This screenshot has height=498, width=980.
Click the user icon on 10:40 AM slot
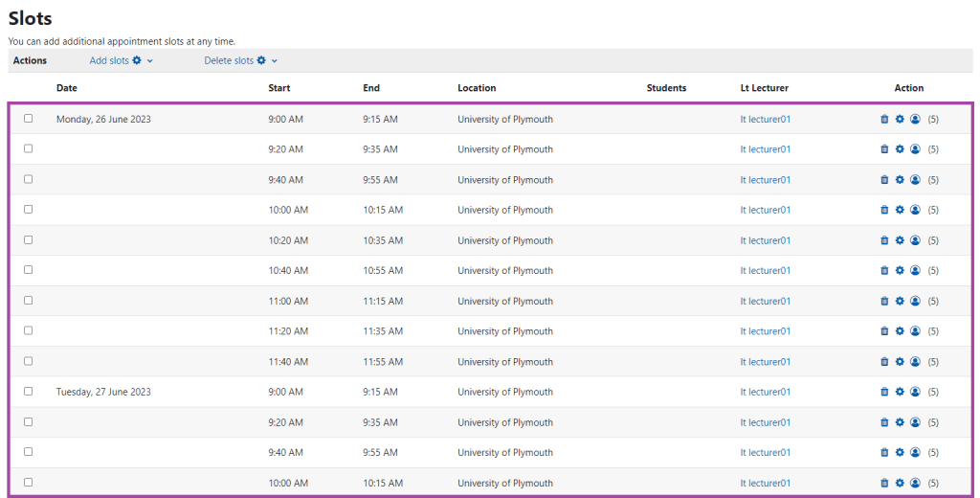point(915,270)
